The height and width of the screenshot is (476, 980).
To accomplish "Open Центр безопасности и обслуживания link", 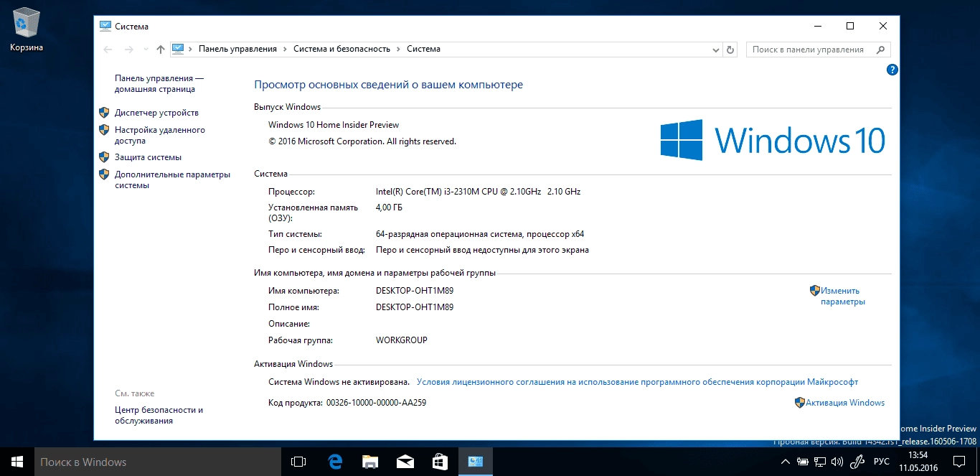I will click(159, 415).
